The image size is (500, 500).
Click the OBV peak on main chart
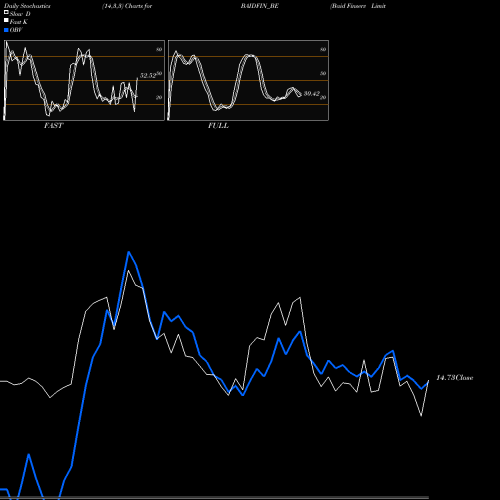coord(129,252)
